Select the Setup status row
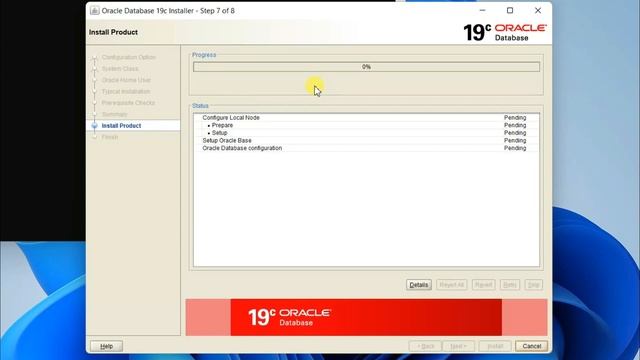Screen dimensions: 640x360 366,133
